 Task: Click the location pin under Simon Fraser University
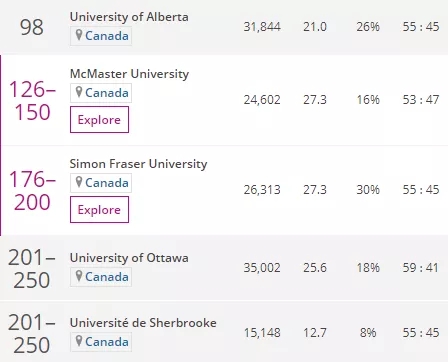79,182
